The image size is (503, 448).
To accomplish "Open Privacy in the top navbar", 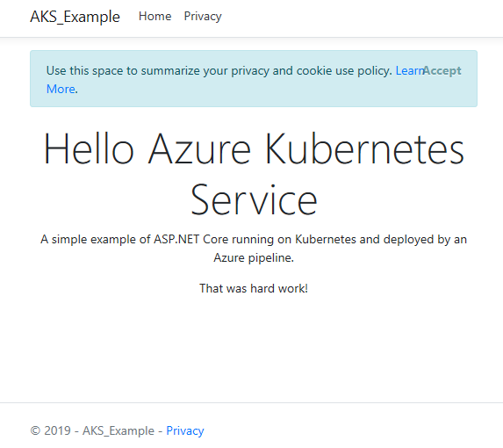I will pyautogui.click(x=203, y=17).
